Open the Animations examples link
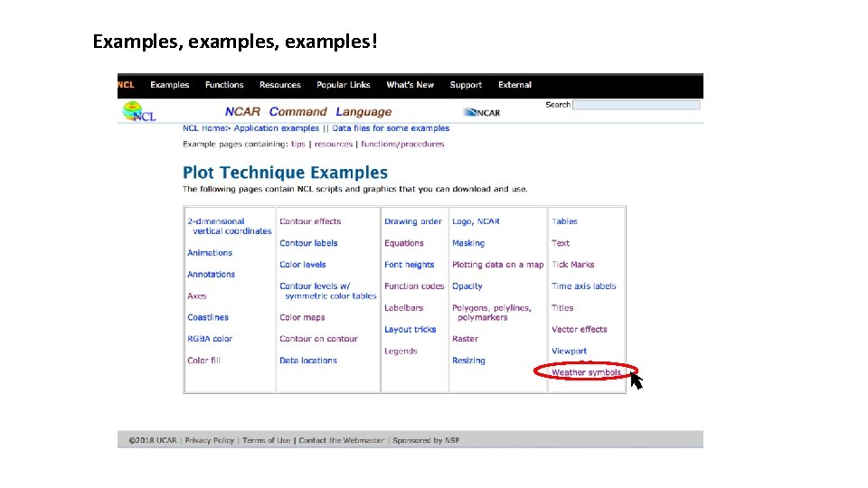 pyautogui.click(x=210, y=252)
